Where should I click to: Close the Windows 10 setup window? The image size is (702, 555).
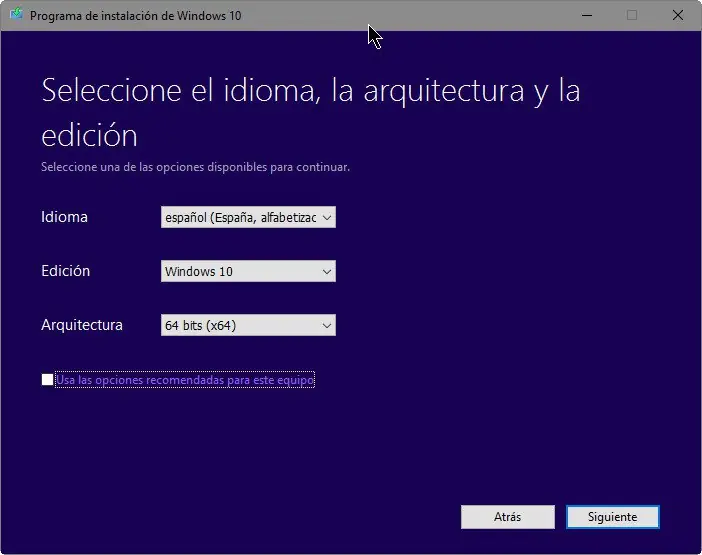(677, 15)
